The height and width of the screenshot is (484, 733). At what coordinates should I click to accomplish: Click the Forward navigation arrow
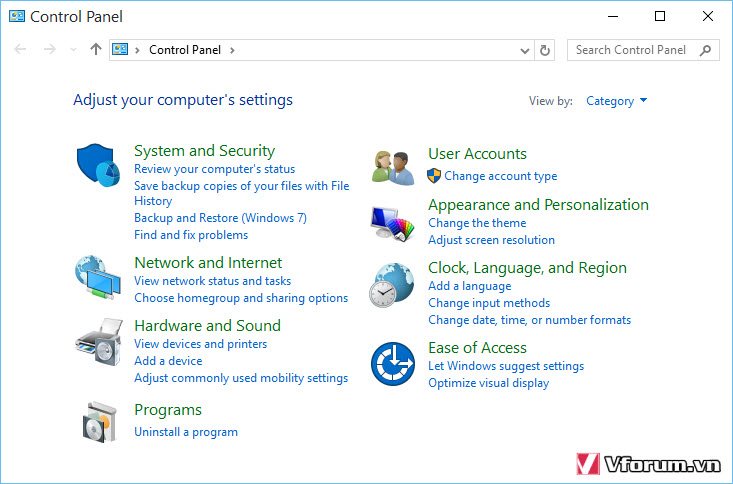50,49
